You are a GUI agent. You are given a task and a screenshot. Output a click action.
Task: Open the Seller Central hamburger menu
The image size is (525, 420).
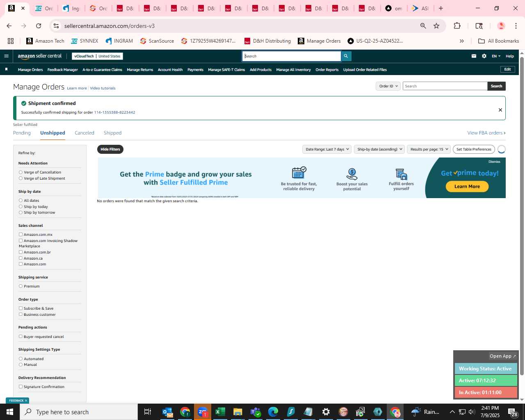tap(6, 56)
